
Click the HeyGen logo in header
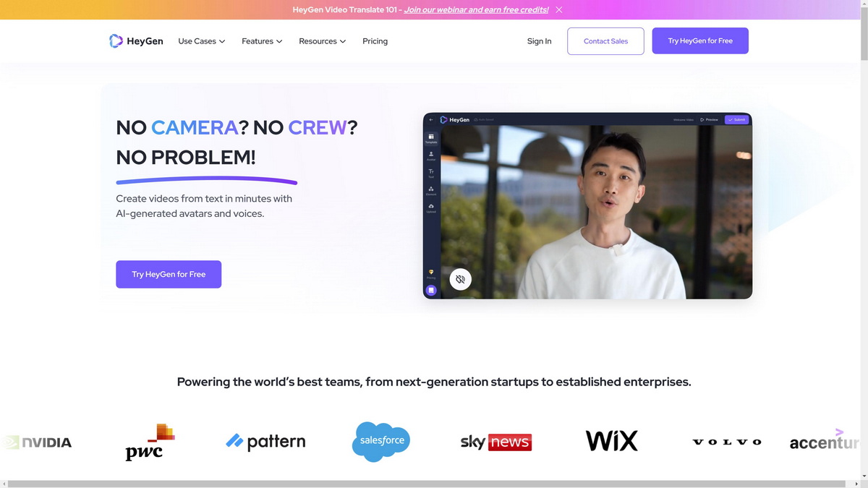tap(136, 41)
